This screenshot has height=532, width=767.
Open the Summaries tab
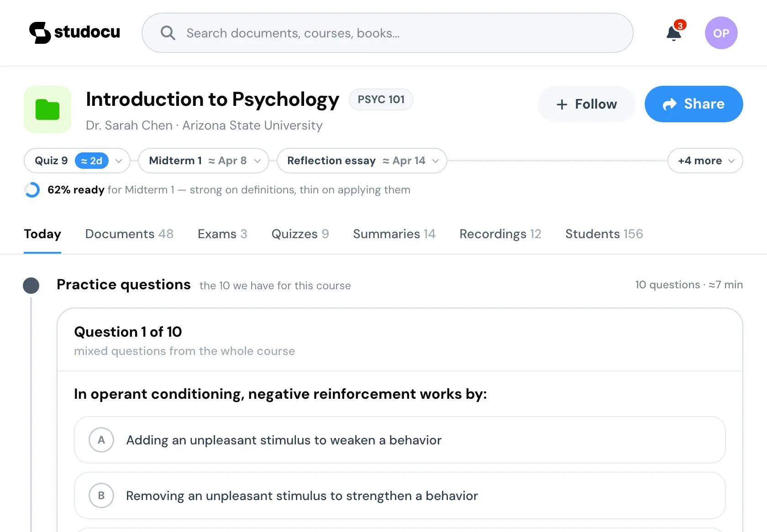[x=394, y=234]
